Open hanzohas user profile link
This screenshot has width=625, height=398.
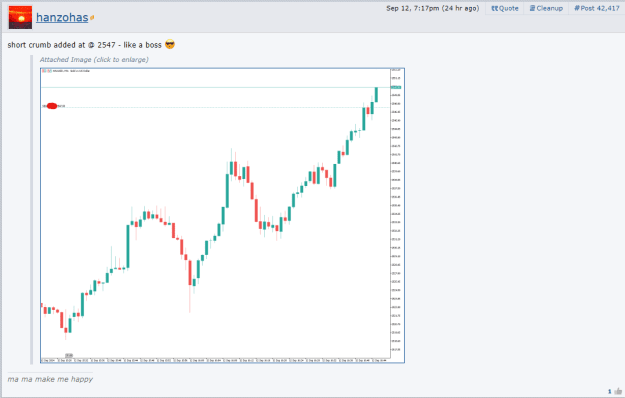tap(62, 18)
